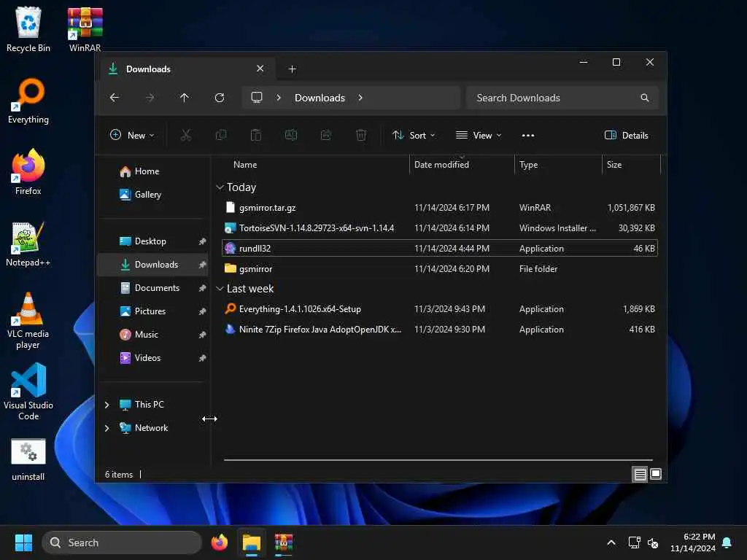This screenshot has width=747, height=560.
Task: Click the Cut toolbar icon
Action: point(186,135)
